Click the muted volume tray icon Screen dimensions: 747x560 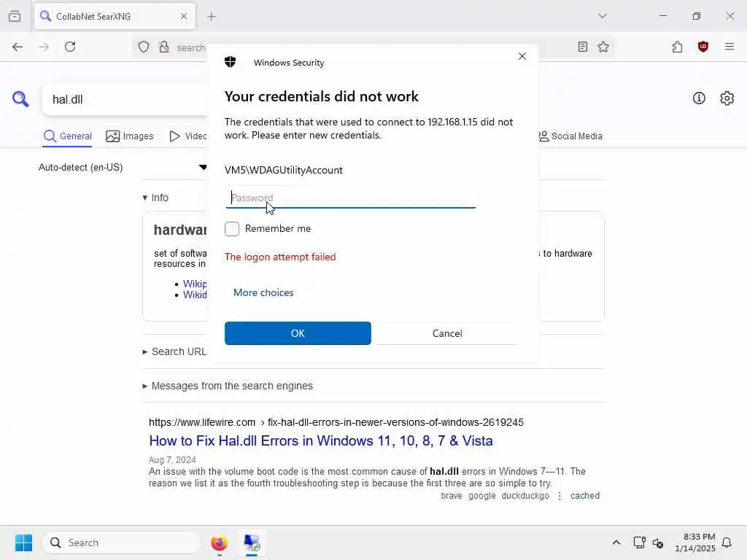pos(658,542)
